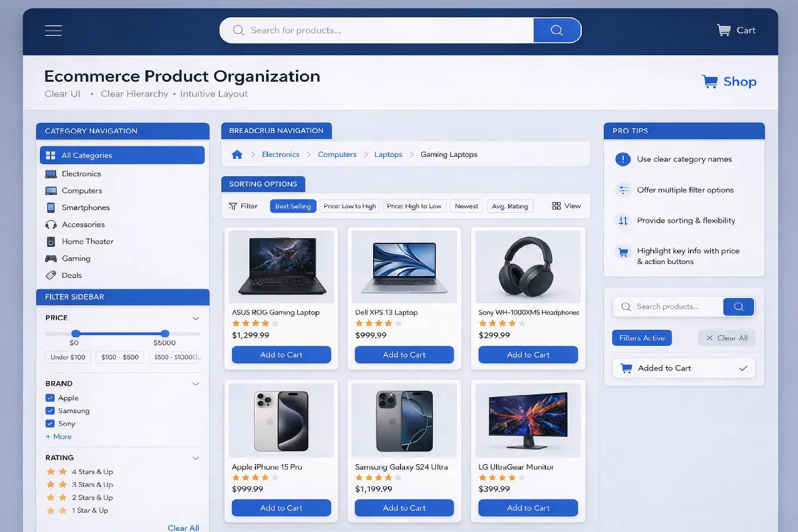Add Samsung Galaxy S24 Ultra to cart

(x=404, y=508)
